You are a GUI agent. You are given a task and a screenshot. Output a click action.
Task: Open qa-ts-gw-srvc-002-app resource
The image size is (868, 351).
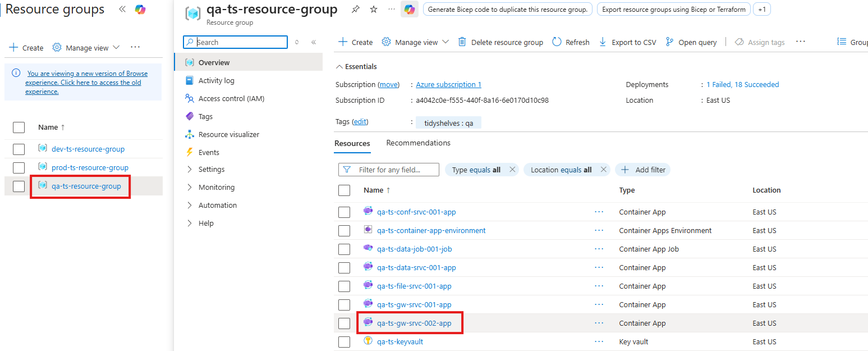[x=414, y=323]
